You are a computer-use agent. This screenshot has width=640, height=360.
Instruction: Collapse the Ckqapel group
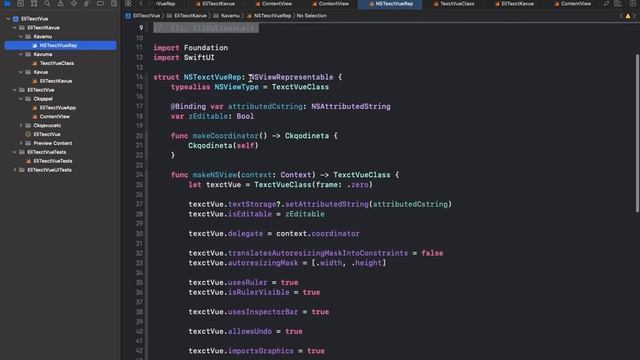click(21, 99)
